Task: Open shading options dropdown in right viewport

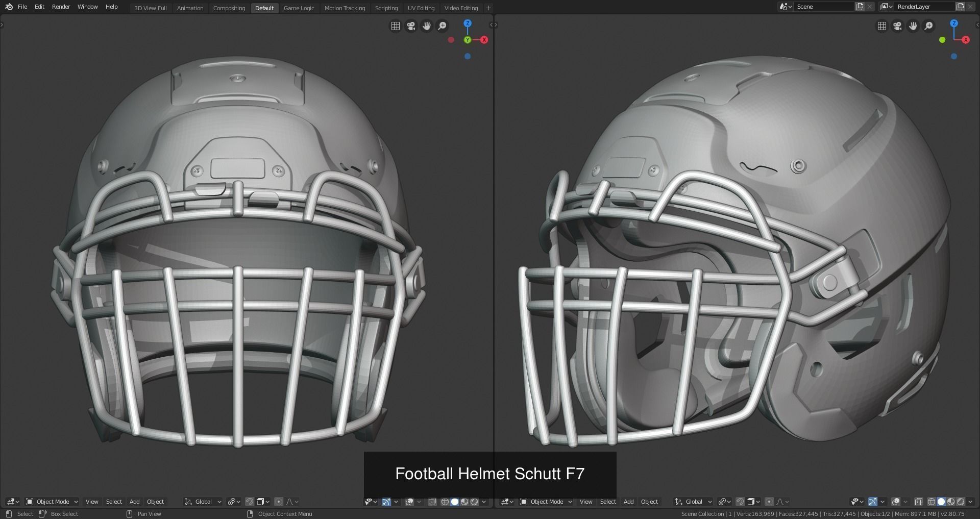Action: coord(970,502)
